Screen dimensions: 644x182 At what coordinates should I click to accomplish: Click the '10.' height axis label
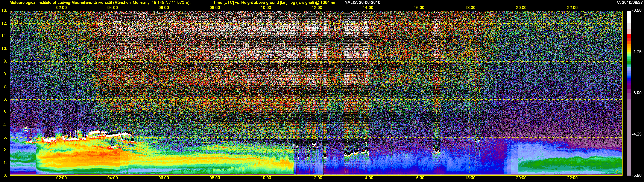coord(4,48)
